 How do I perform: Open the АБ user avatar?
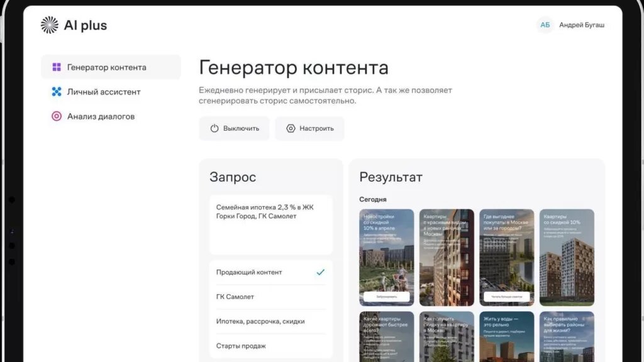tap(545, 25)
